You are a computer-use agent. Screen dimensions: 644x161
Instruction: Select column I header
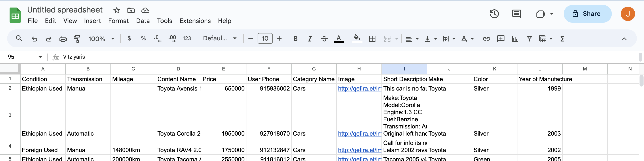click(404, 69)
